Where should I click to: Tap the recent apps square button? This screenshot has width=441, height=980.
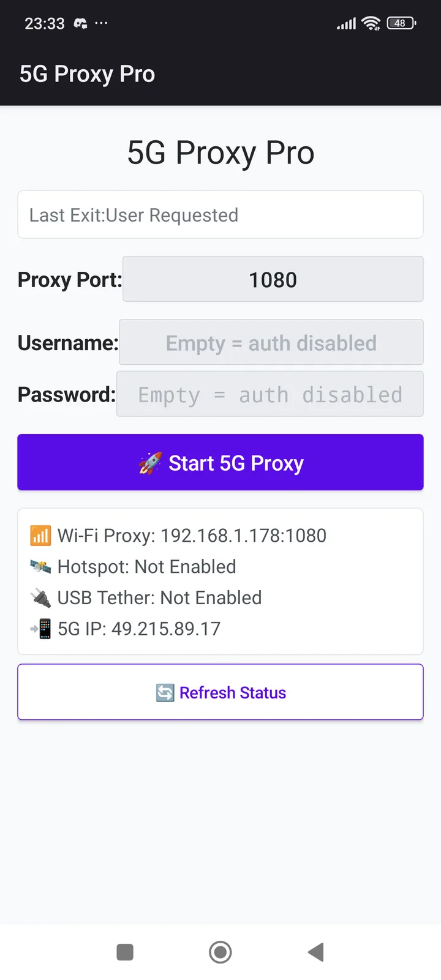pyautogui.click(x=125, y=952)
